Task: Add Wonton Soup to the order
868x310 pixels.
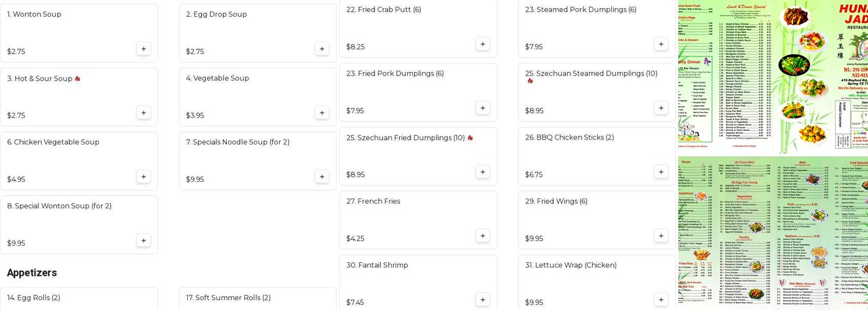Action: [143, 49]
